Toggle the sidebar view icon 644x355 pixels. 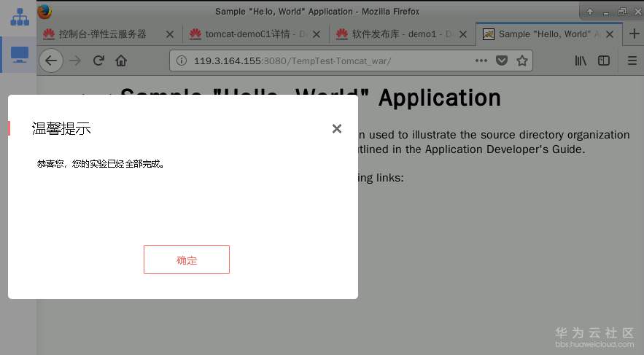(x=604, y=61)
